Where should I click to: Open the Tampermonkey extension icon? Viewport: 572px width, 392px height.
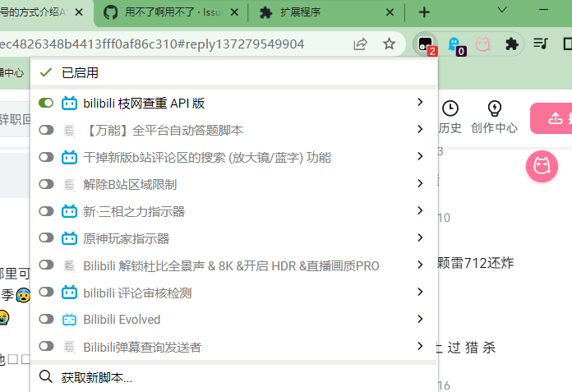point(426,44)
